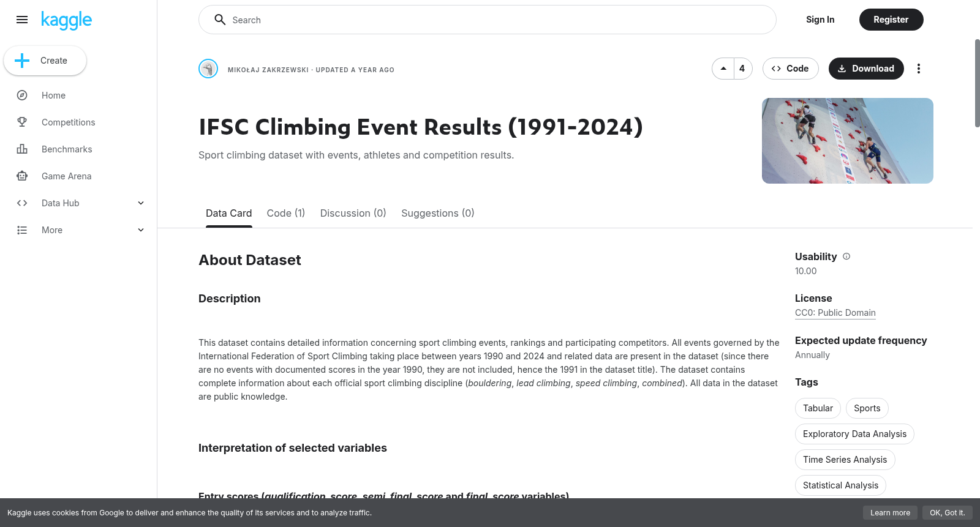Viewport: 980px width, 527px height.
Task: Open Mikołaj Zakrzewski's avatar profile
Action: click(208, 69)
